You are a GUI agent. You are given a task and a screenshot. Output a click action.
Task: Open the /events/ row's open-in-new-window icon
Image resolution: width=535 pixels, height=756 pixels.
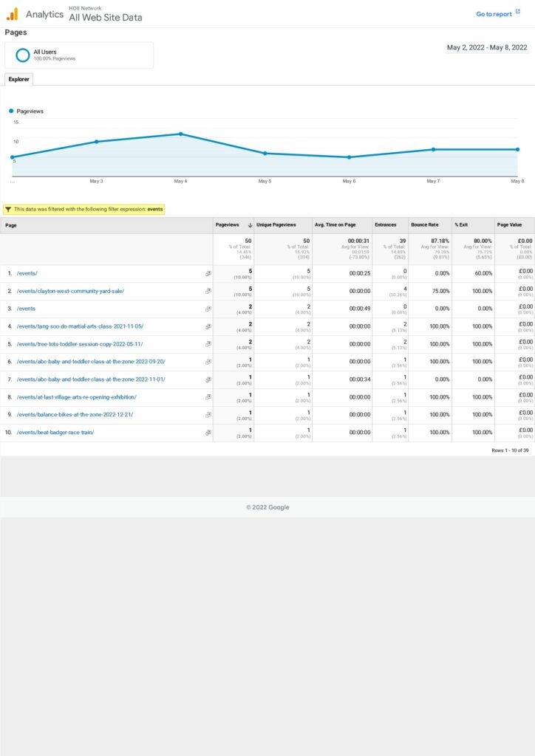(x=208, y=273)
